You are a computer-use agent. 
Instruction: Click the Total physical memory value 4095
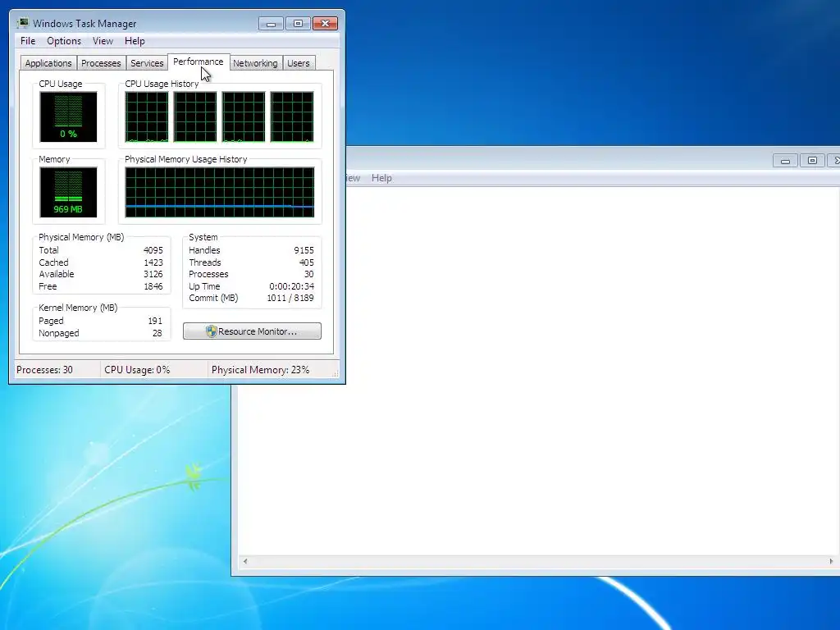pos(153,250)
